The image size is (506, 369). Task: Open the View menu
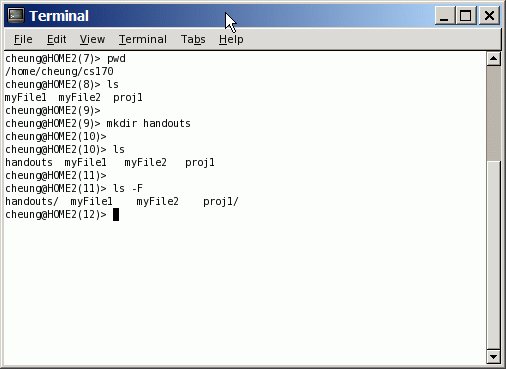(x=92, y=39)
